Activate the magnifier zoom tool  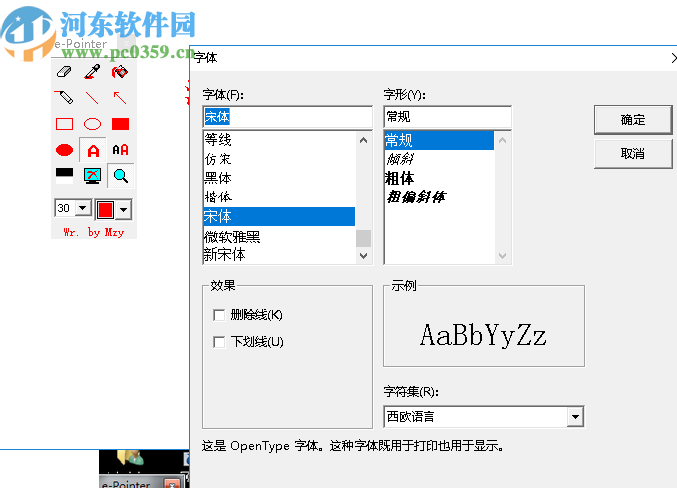point(120,176)
